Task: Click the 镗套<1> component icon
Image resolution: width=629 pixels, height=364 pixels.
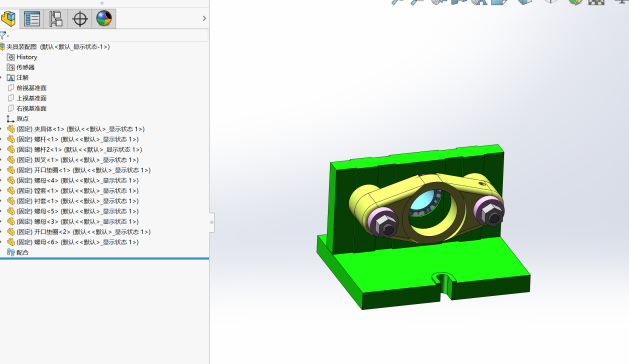Action: 11,191
